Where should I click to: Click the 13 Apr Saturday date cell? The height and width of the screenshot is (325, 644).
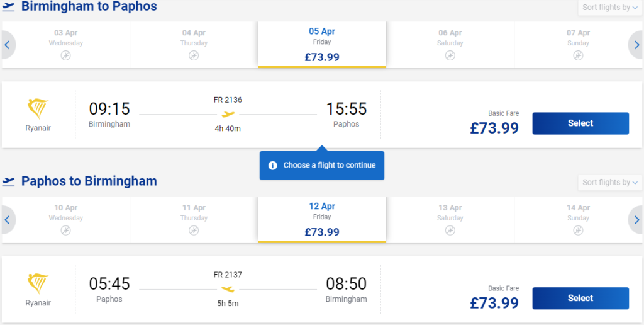click(450, 220)
